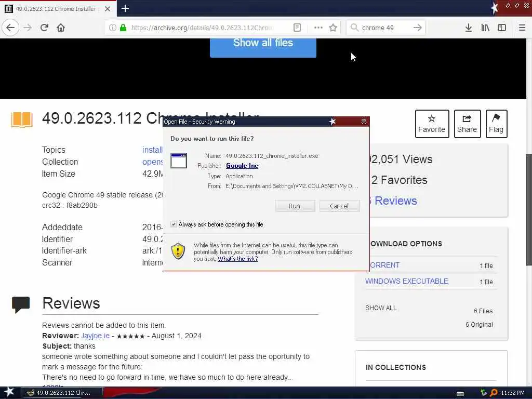The image size is (532, 399).
Task: Click Run in the security warning
Action: 295,206
